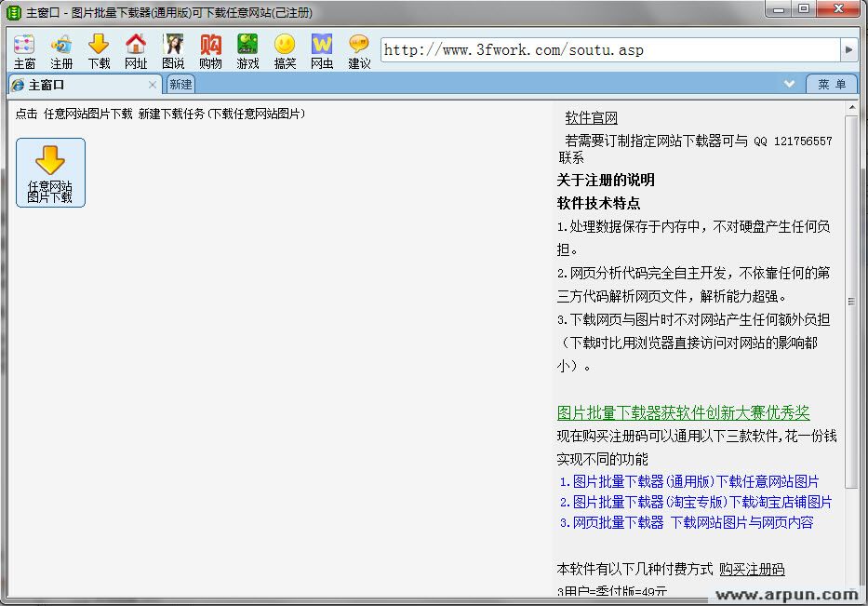Open the 注册 registration tool
This screenshot has height=606, width=868.
pos(61,48)
